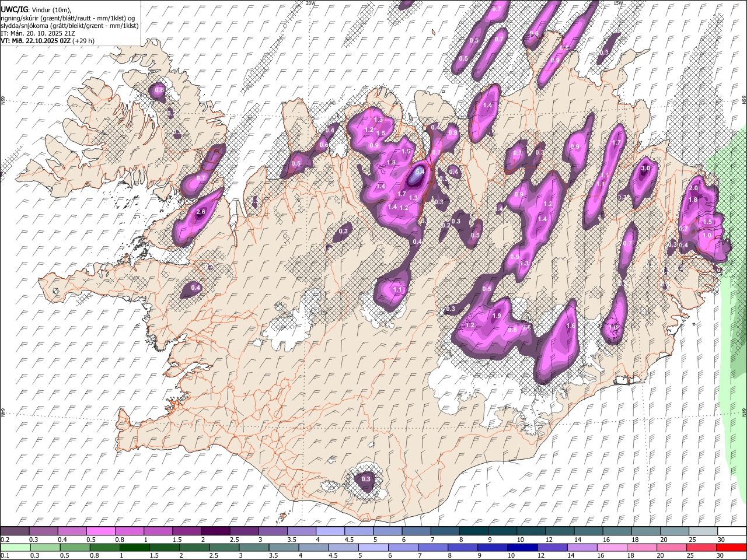
Task: Click the UWC/IG title text
Action: coord(13,10)
